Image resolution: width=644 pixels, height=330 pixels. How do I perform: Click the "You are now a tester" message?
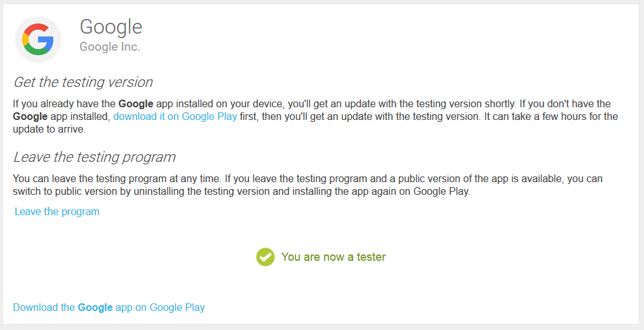coord(333,257)
